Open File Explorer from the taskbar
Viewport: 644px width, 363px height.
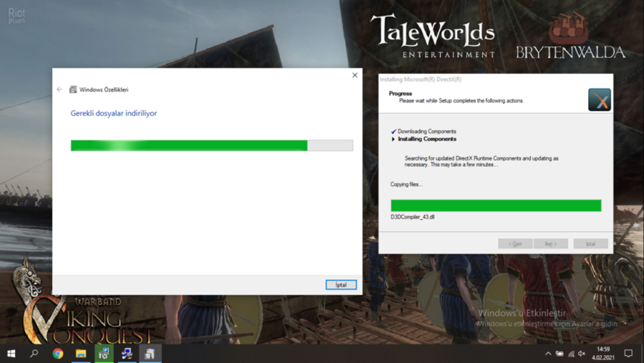[x=81, y=354]
